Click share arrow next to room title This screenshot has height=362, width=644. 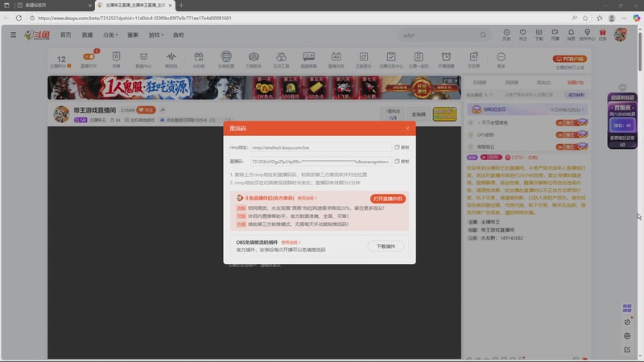pyautogui.click(x=163, y=110)
